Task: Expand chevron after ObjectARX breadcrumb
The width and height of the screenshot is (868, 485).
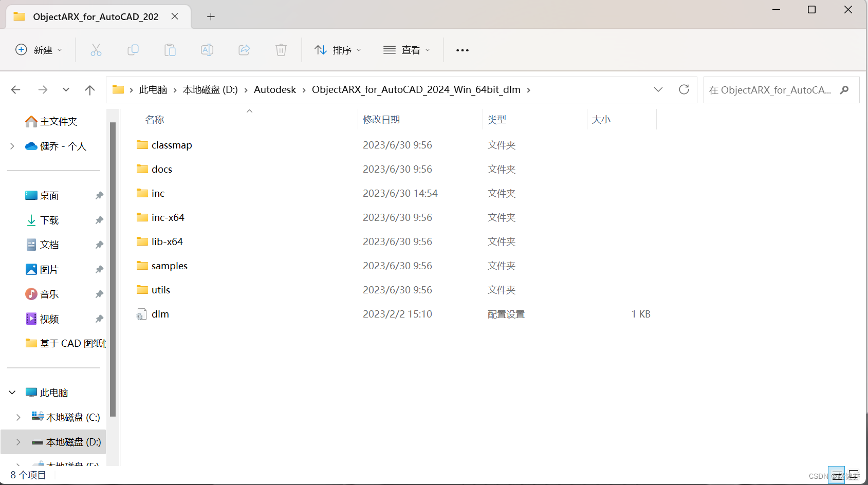Action: (528, 90)
